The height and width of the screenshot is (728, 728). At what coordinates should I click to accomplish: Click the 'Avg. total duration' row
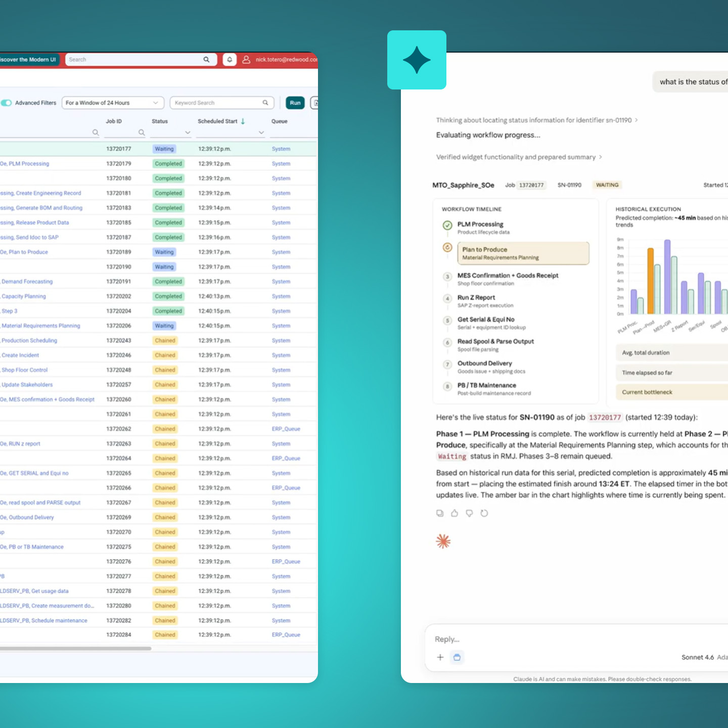click(x=672, y=353)
